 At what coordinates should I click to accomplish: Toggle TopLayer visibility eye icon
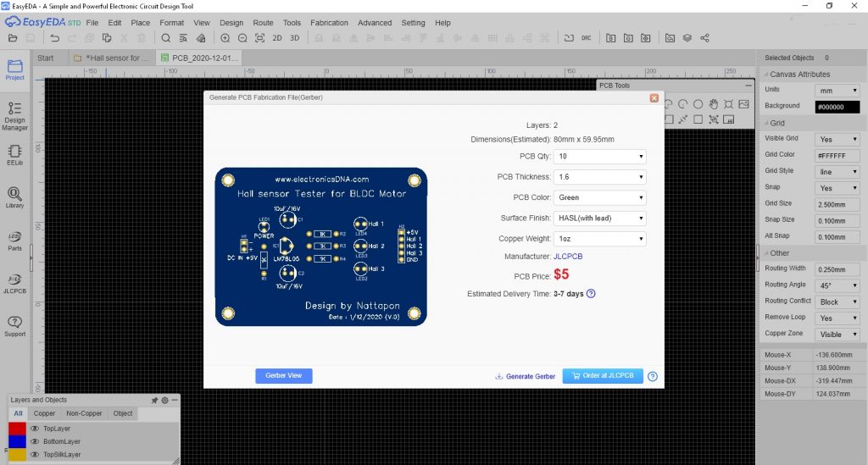35,429
